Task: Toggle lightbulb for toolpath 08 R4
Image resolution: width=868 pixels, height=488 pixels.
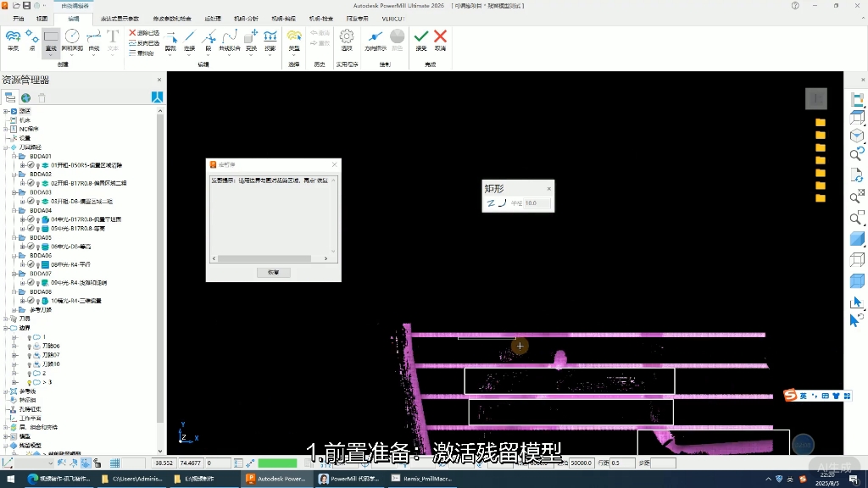Action: pos(37,264)
